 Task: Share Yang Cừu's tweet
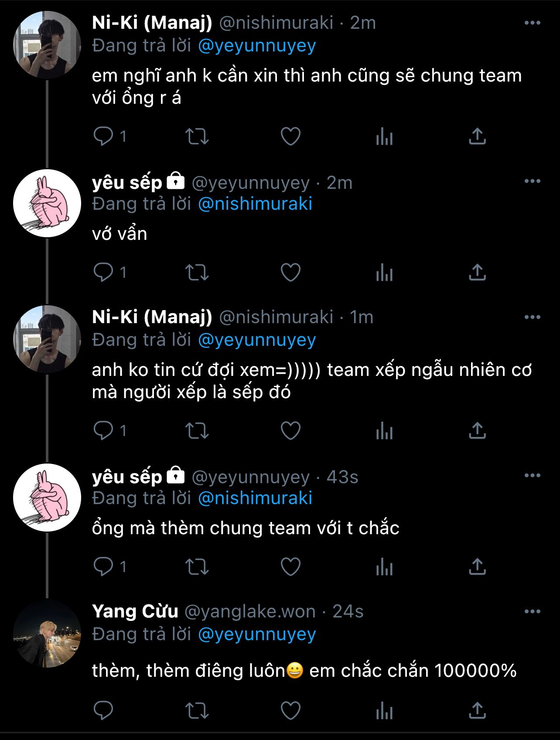tap(477, 710)
